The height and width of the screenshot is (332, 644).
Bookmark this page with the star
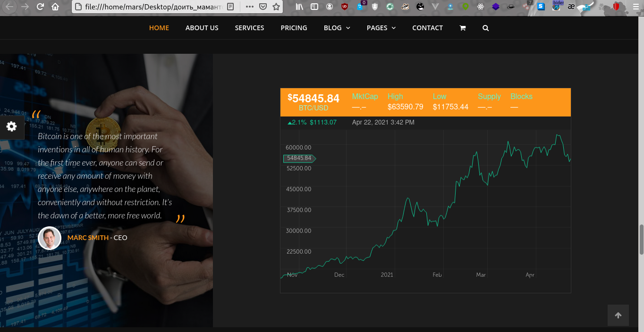point(276,7)
